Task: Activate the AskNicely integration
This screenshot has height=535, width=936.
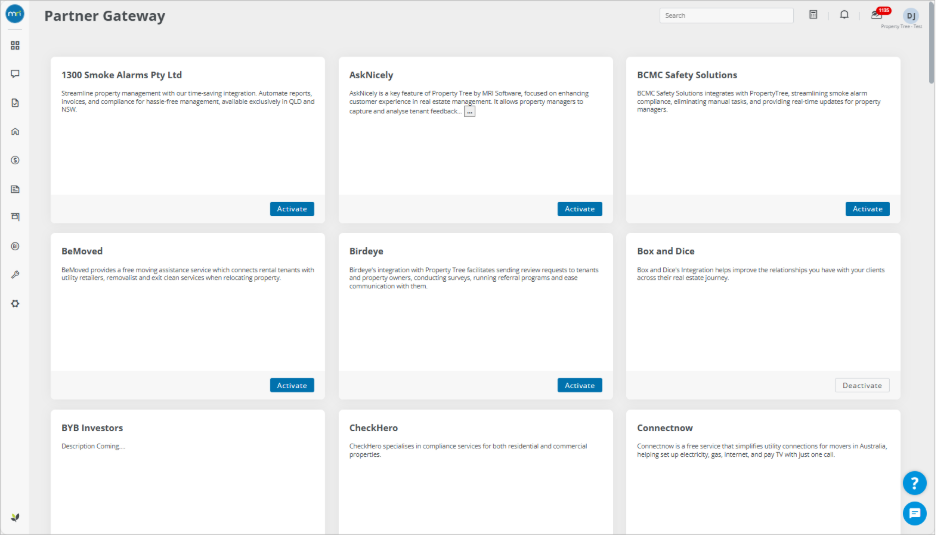Action: click(580, 209)
